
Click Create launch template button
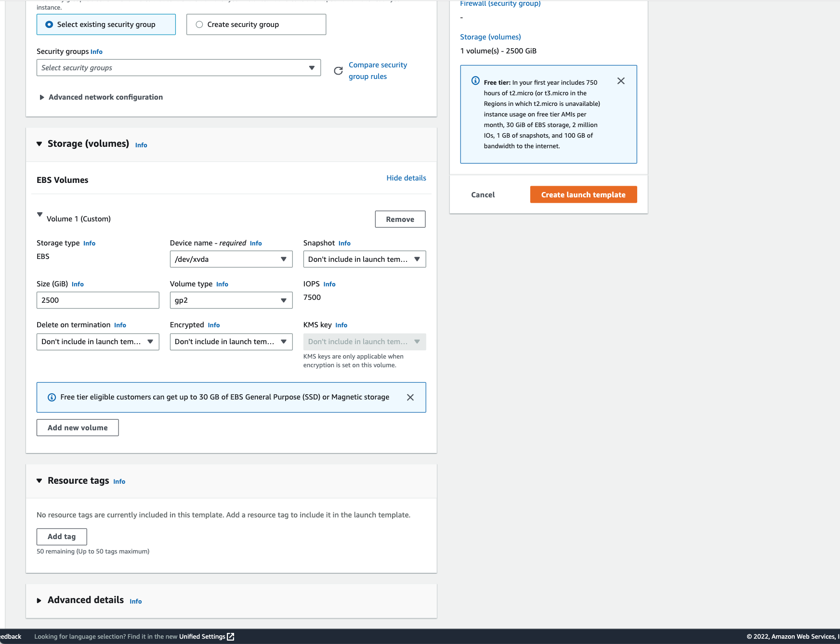pos(583,195)
